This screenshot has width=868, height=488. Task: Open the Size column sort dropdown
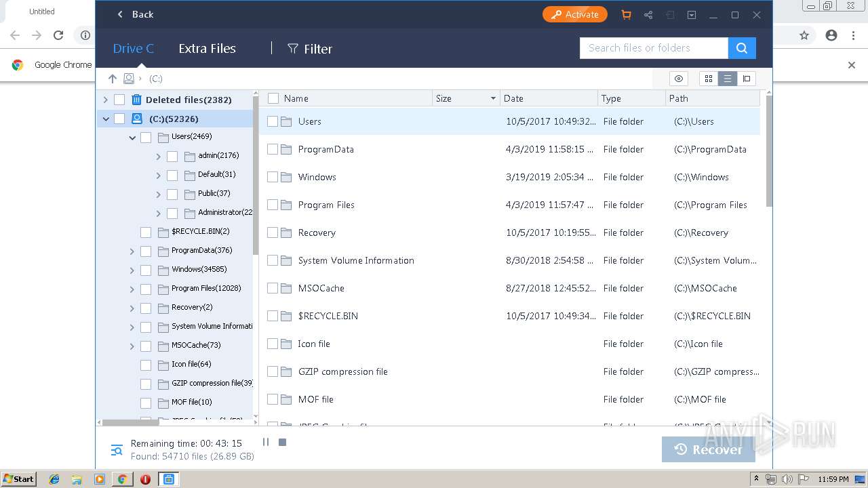pos(493,99)
